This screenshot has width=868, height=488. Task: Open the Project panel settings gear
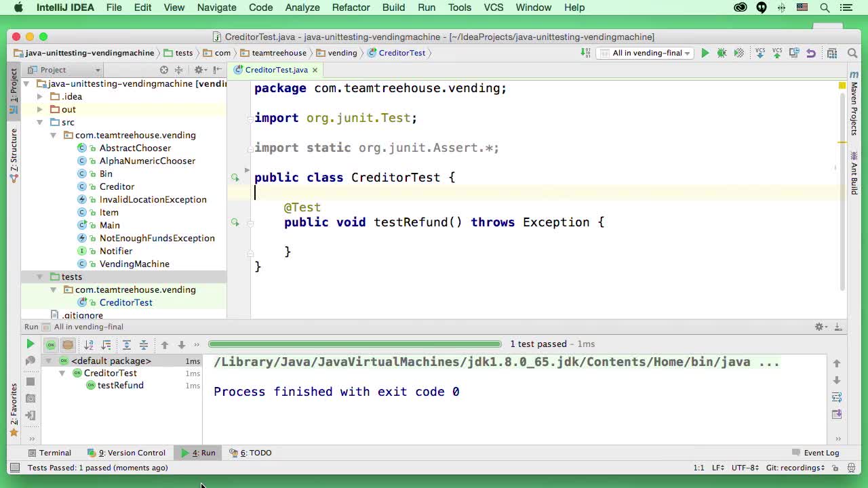pyautogui.click(x=199, y=69)
